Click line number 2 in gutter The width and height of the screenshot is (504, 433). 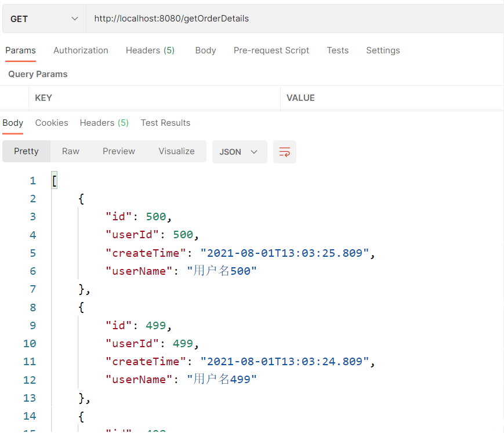pyautogui.click(x=32, y=199)
